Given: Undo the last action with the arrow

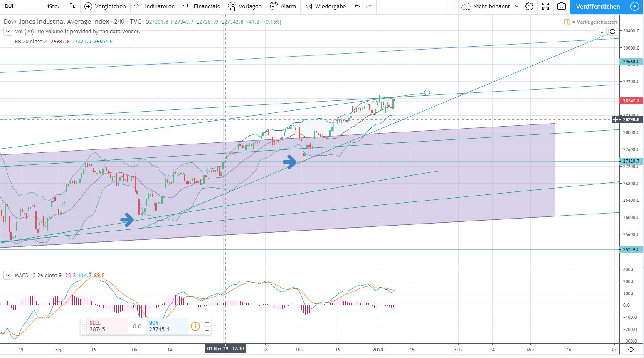Looking at the screenshot, I should pyautogui.click(x=357, y=6).
